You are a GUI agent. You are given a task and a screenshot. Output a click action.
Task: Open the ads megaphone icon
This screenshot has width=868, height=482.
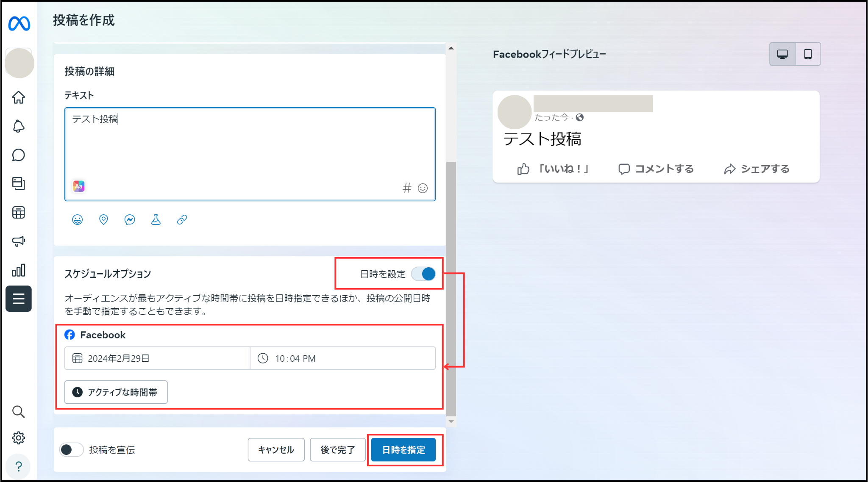19,241
